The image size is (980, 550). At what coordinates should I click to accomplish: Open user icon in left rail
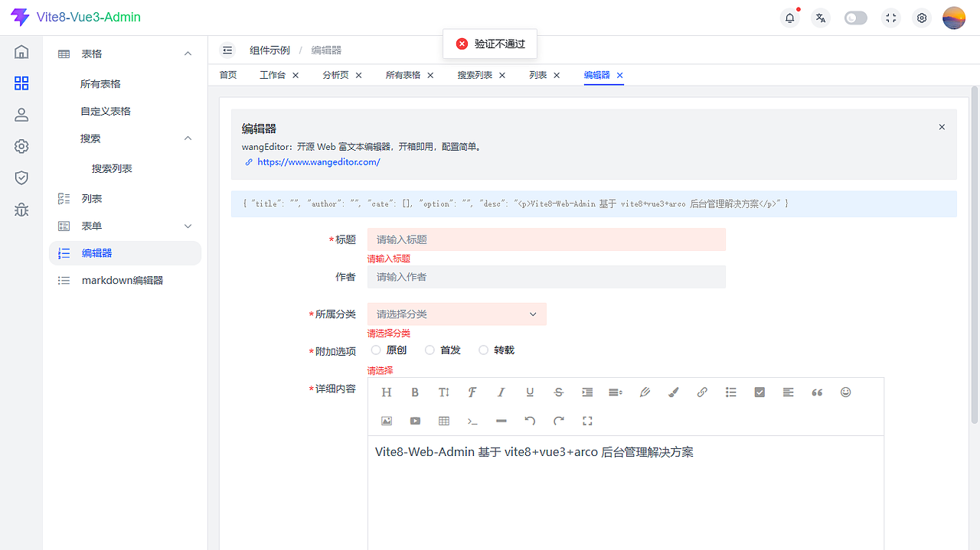[x=21, y=115]
